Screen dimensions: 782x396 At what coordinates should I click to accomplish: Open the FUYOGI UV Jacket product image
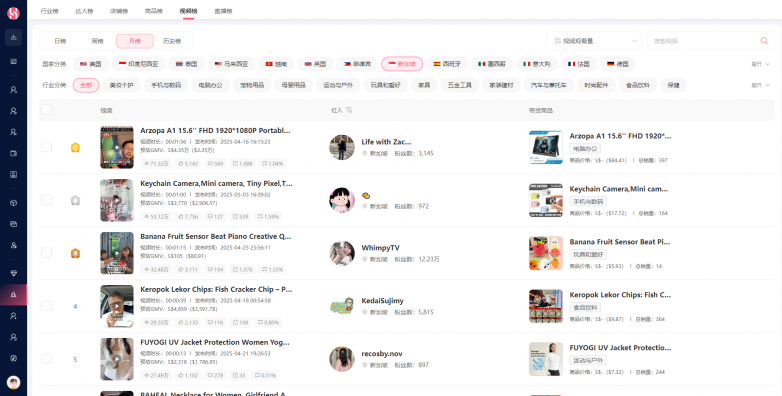pyautogui.click(x=546, y=359)
